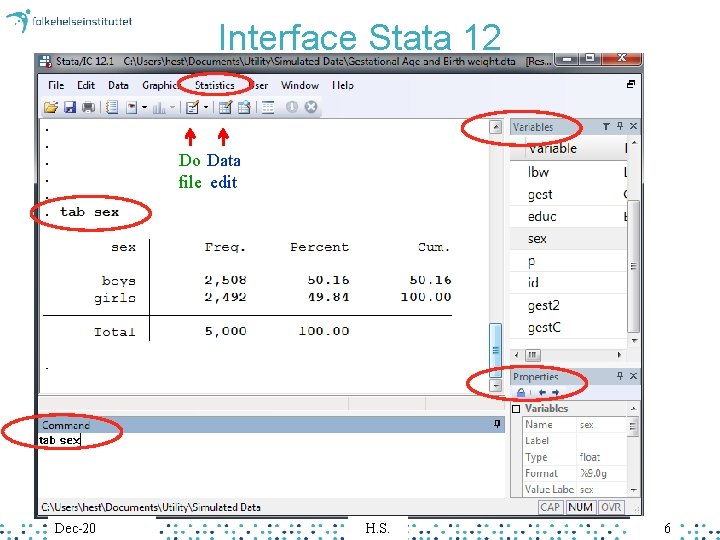Click the Variables list scroll-right arrow
Screen dimensions: 720x540
pos(619,355)
